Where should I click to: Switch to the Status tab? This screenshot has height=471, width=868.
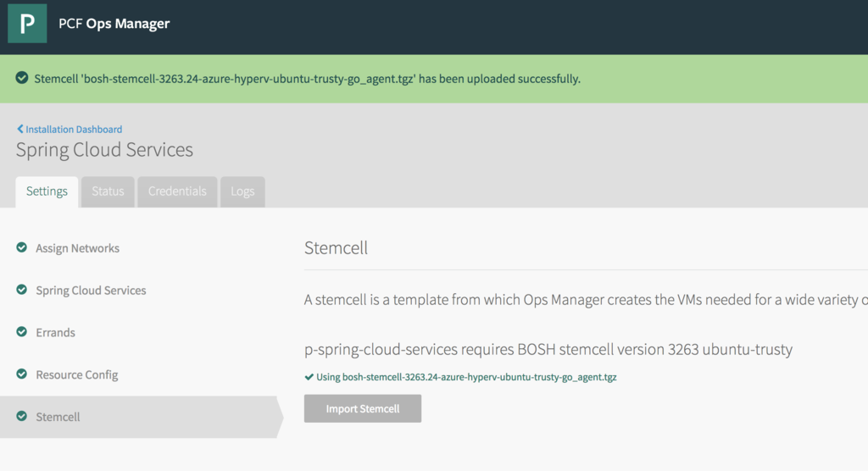[108, 191]
